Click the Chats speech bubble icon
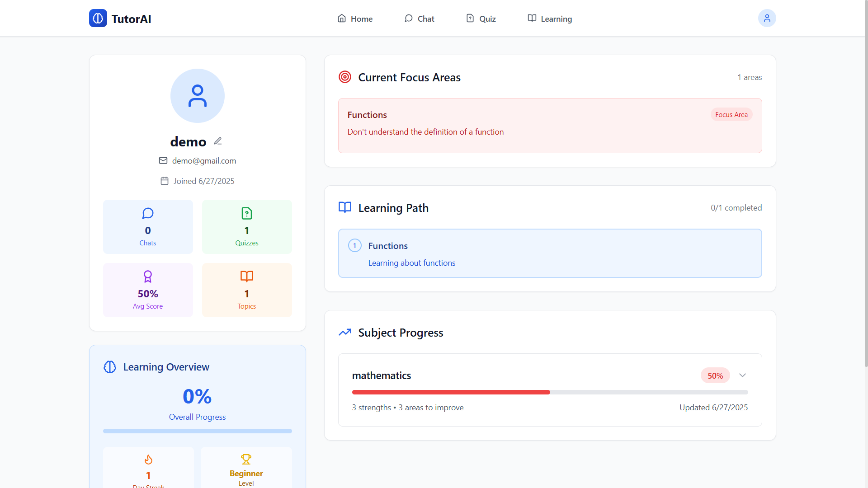This screenshot has height=488, width=868. [148, 213]
